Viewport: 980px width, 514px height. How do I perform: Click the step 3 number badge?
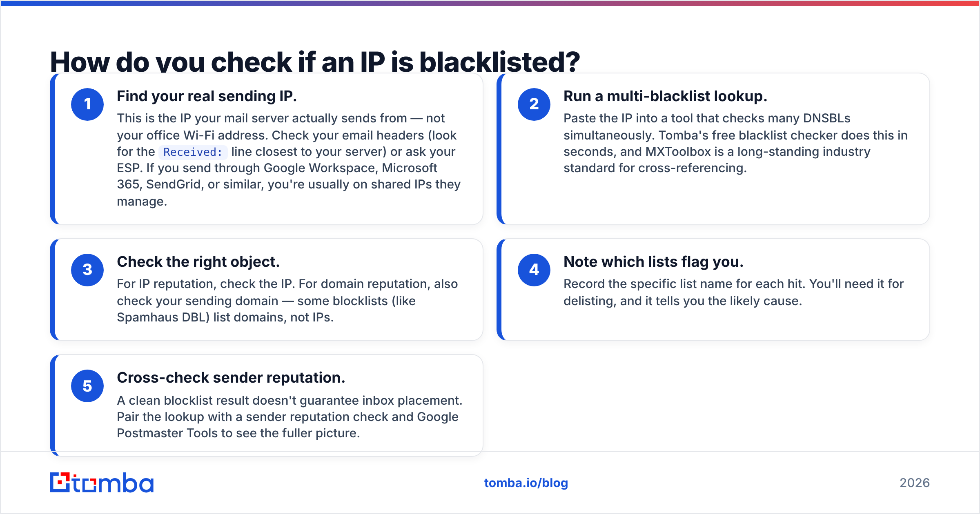(x=87, y=270)
